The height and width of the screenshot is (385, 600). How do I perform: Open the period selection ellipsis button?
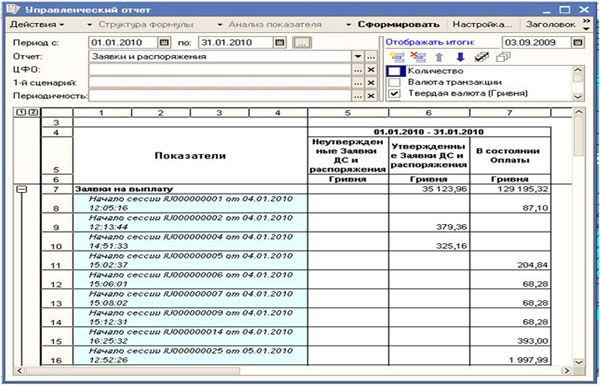click(x=302, y=42)
